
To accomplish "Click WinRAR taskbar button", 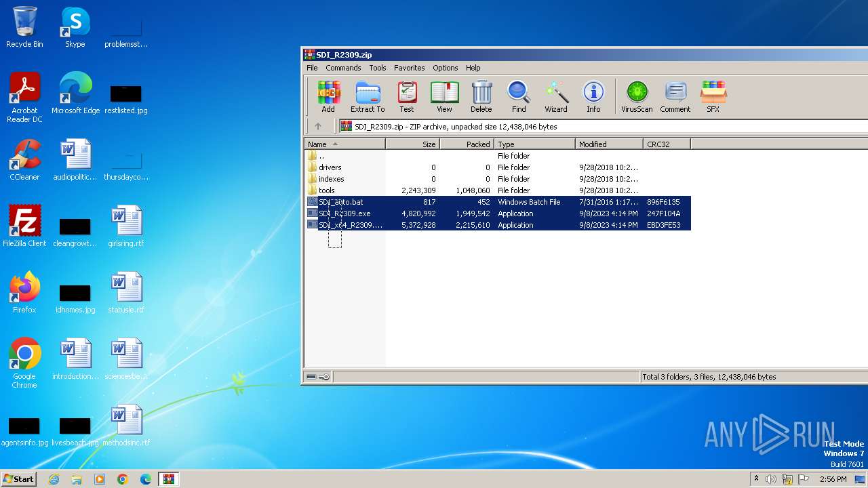I will pos(169,479).
